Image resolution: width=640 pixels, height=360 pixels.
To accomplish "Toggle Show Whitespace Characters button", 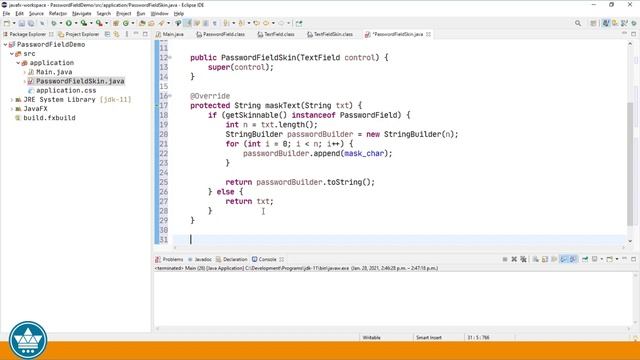I will click(215, 23).
